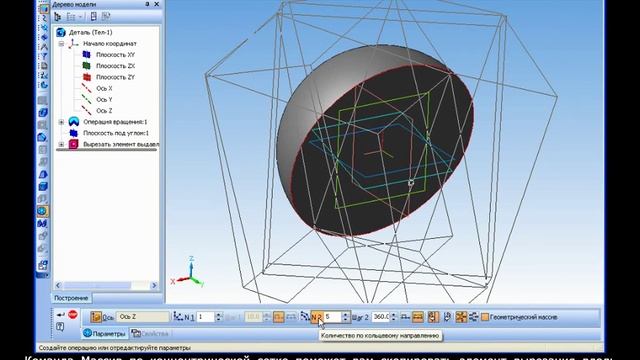Click the axis selection icon next to Ось

pyautogui.click(x=96, y=317)
